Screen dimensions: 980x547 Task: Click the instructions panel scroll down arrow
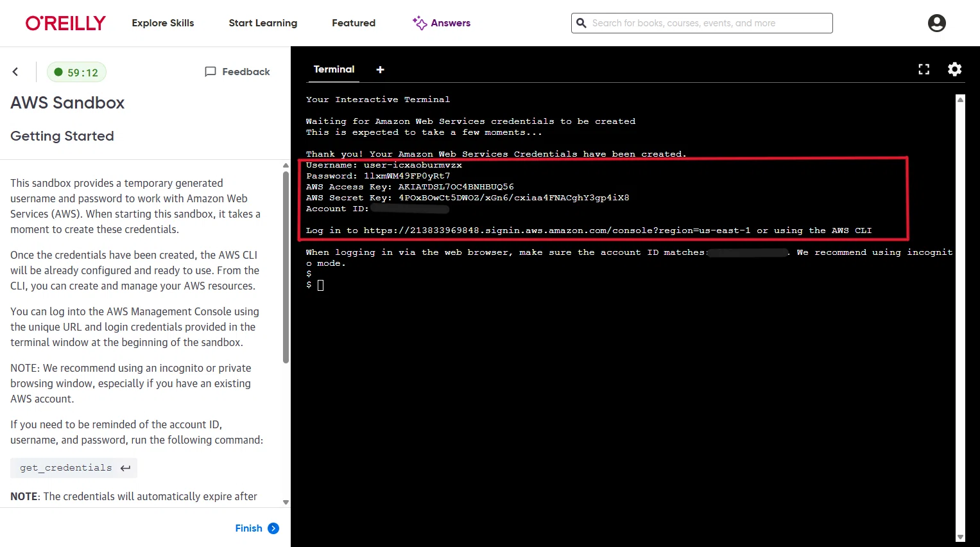[x=286, y=502]
